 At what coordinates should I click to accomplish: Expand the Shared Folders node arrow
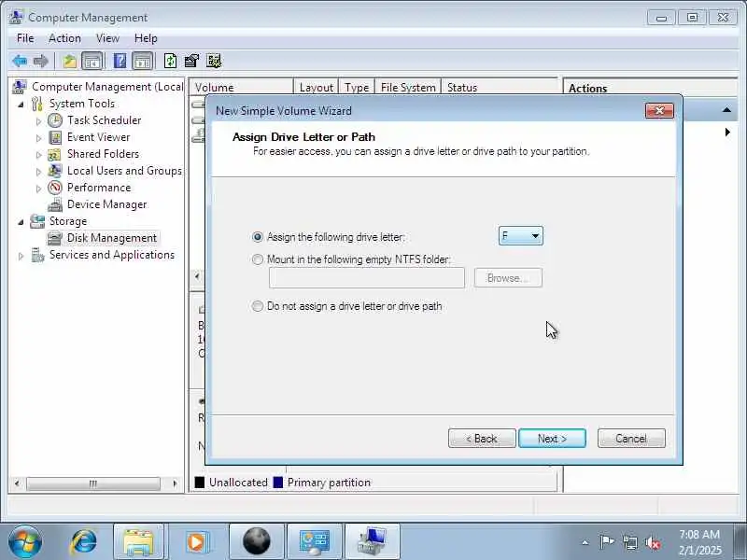[x=38, y=155]
